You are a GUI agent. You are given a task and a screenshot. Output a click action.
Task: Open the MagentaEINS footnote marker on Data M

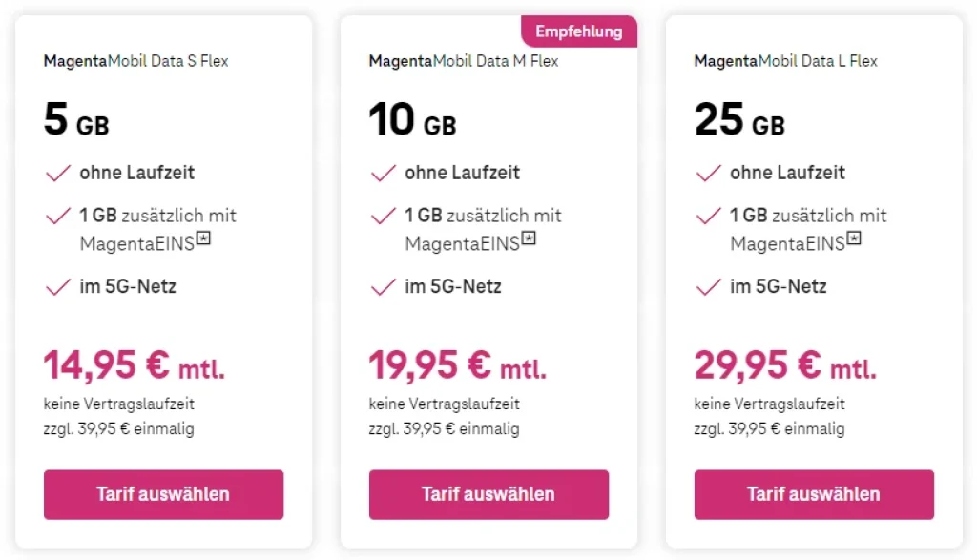(530, 239)
